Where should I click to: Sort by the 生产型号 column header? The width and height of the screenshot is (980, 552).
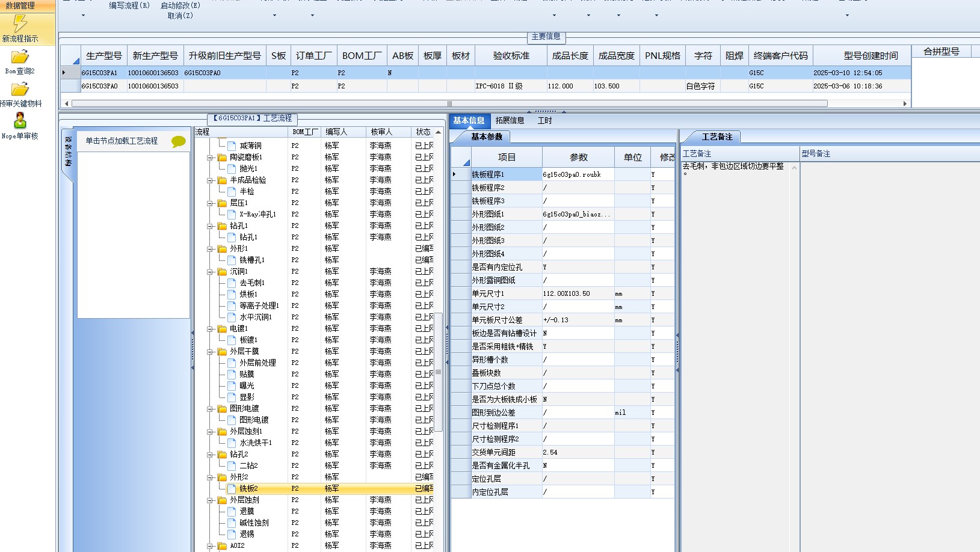(x=104, y=56)
